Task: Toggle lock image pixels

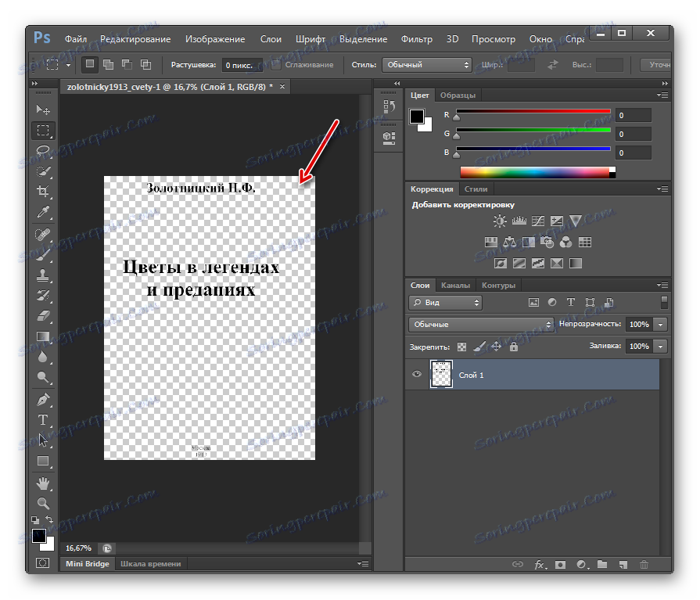Action: click(x=479, y=347)
